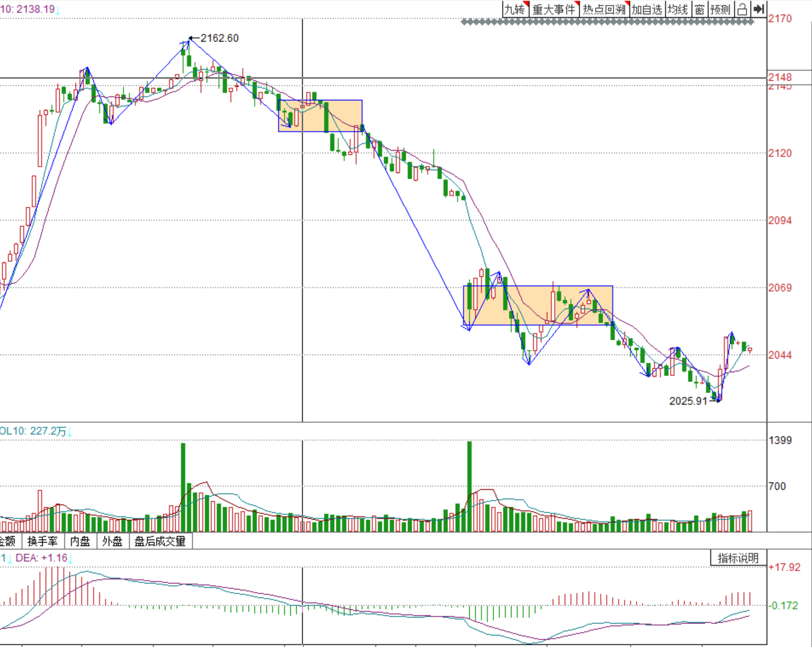812x647 pixels.
Task: Toggle the 热点回溯 overlay
Action: tap(603, 9)
